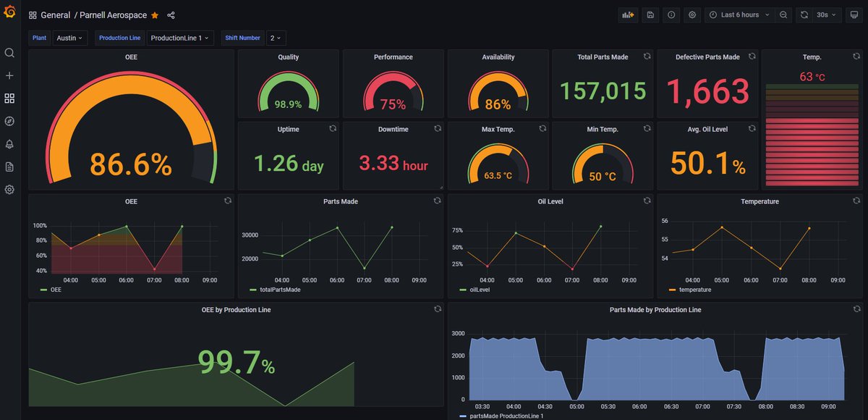Click refresh icon on Defective Parts Made
868x420 pixels.
[752, 56]
